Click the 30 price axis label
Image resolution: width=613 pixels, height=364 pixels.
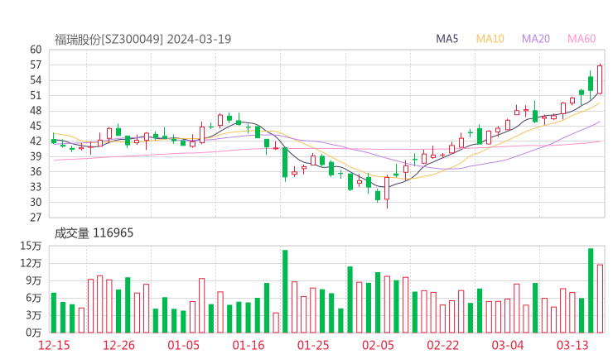tap(36, 202)
